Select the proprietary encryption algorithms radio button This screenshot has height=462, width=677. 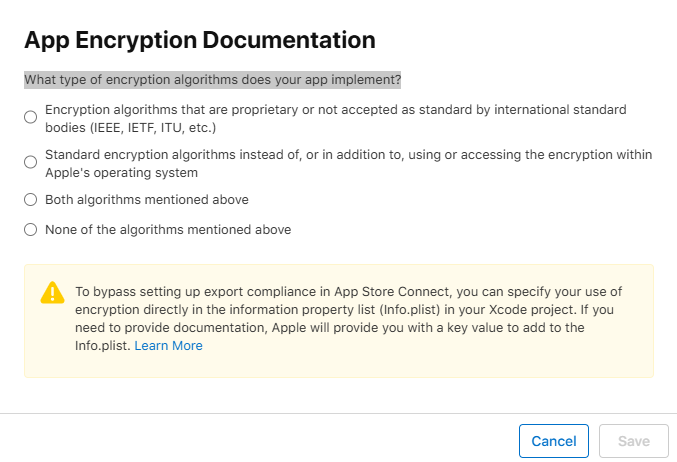[31, 117]
